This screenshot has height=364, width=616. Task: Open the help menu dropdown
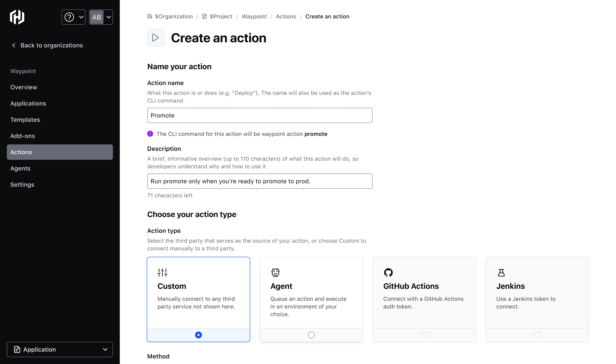click(73, 17)
